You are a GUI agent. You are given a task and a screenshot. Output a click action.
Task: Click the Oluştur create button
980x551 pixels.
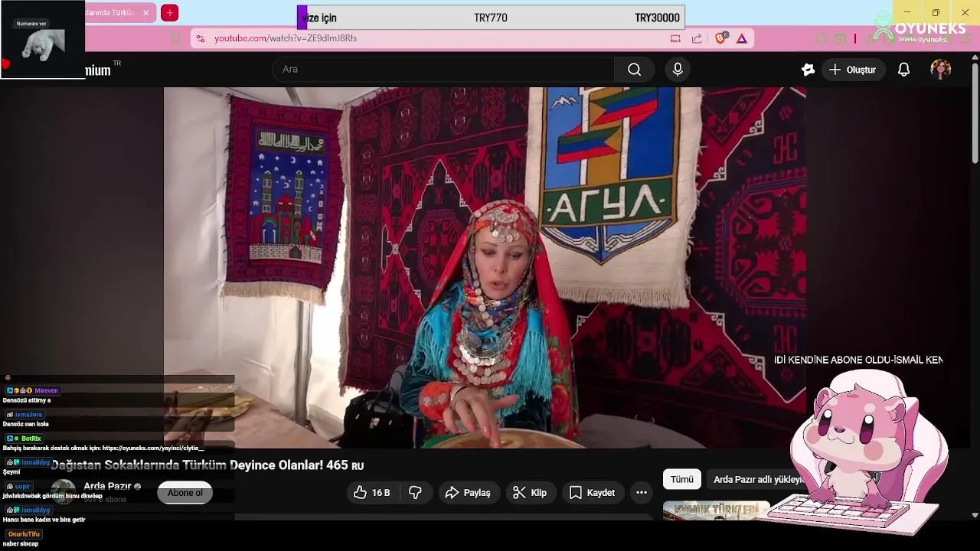(x=853, y=70)
